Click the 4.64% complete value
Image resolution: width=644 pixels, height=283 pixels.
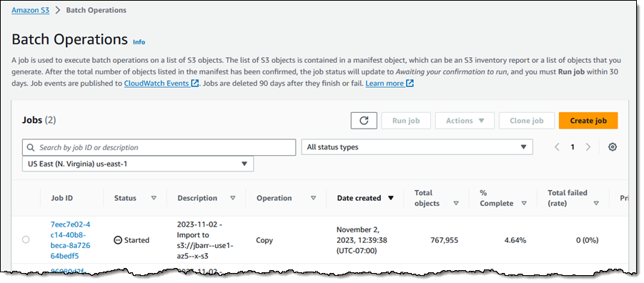515,240
